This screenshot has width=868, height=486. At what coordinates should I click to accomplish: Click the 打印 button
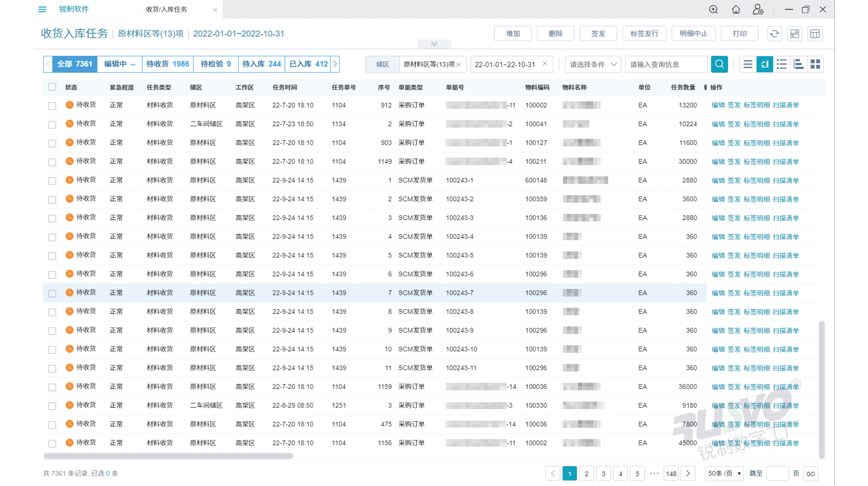coord(740,34)
